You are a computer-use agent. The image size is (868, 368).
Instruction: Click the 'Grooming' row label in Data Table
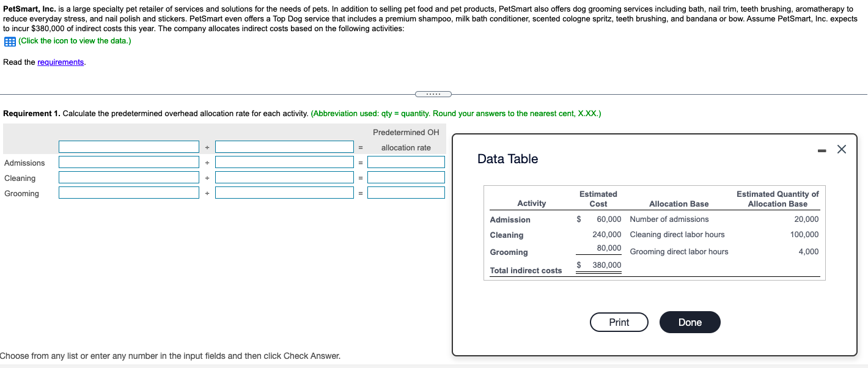509,252
